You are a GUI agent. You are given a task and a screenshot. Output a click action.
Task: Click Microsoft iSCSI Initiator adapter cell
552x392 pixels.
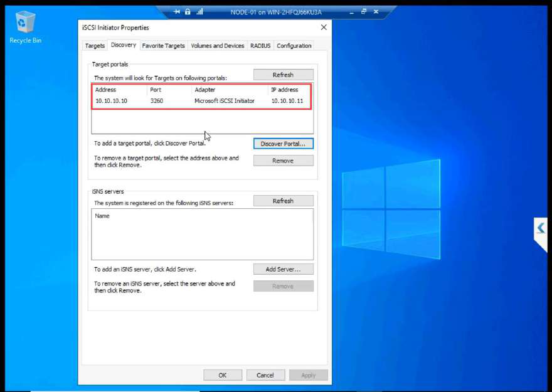(225, 101)
